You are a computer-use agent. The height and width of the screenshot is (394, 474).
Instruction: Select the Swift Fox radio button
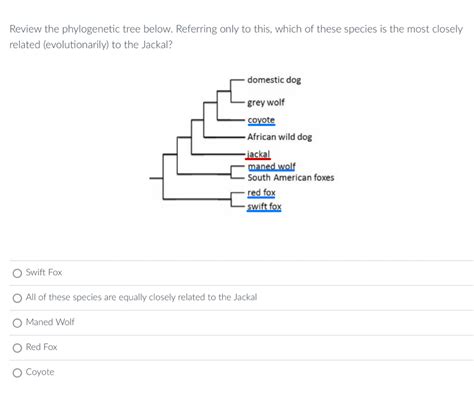17,273
